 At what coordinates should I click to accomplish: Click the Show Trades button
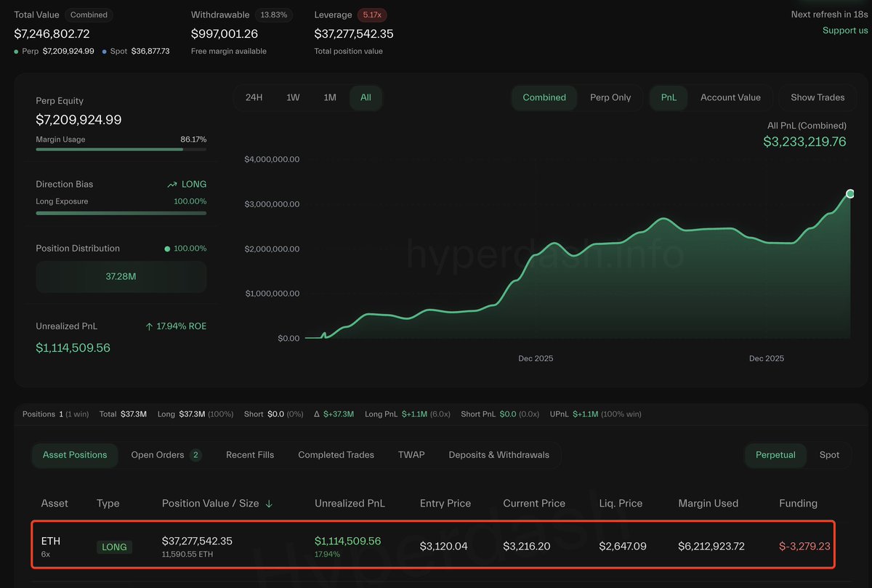coord(817,97)
